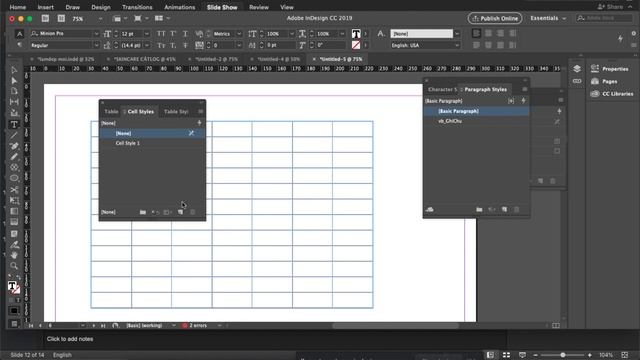Open the character style [None] dropdown

point(457,33)
